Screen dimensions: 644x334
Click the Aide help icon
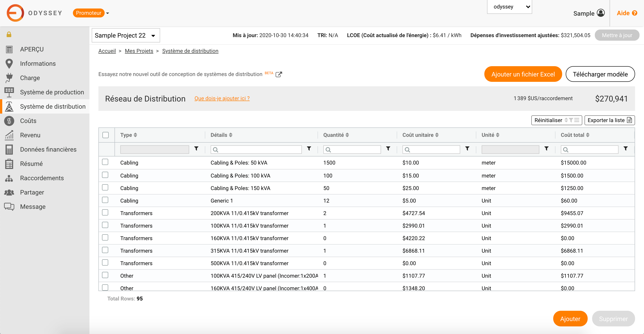pyautogui.click(x=635, y=13)
